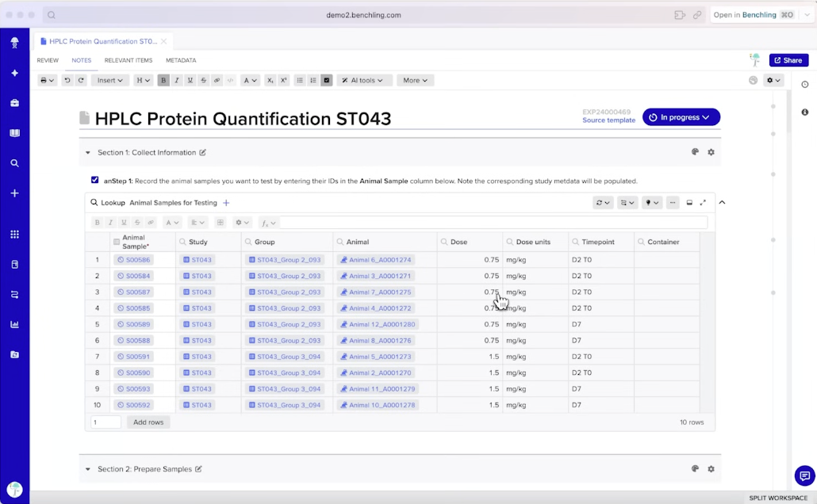This screenshot has width=817, height=504.
Task: Expand the table to full screen via expand icon
Action: point(703,202)
